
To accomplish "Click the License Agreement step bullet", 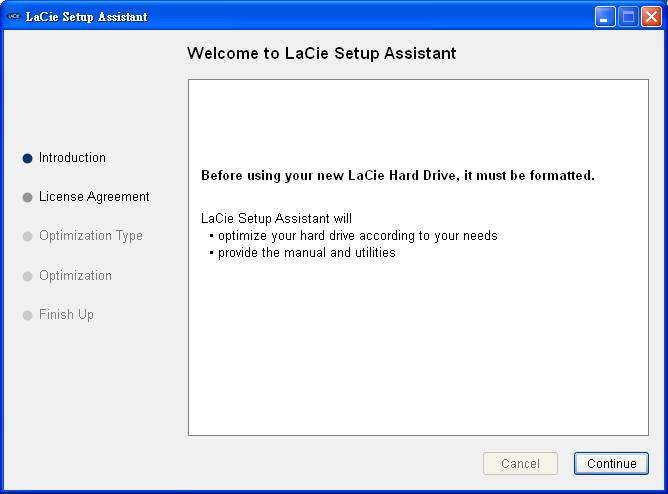I will tap(27, 198).
